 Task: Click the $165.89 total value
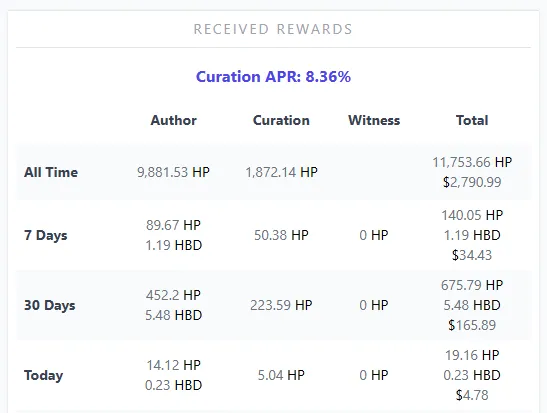click(472, 325)
